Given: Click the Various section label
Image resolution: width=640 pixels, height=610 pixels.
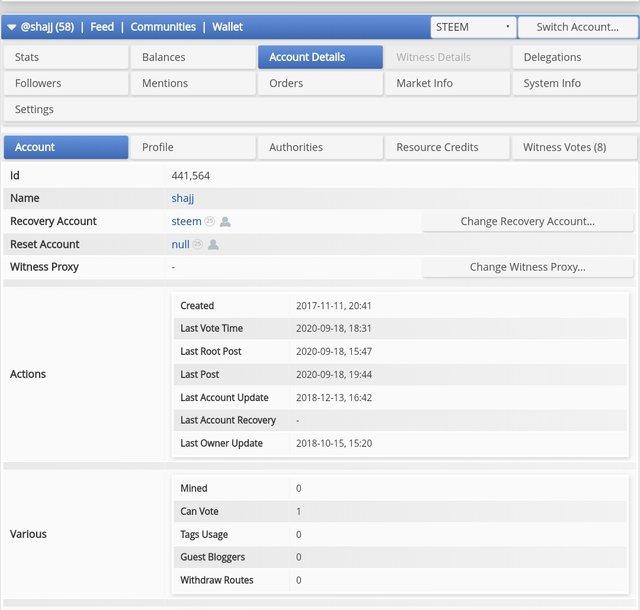Looking at the screenshot, I should [x=28, y=534].
